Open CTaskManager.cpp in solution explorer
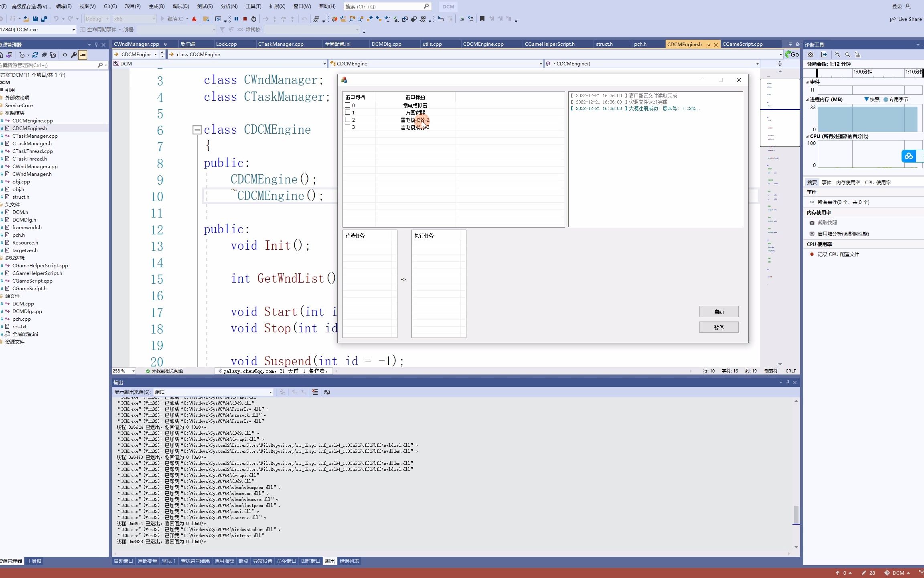Image resolution: width=924 pixels, height=578 pixels. [x=35, y=136]
